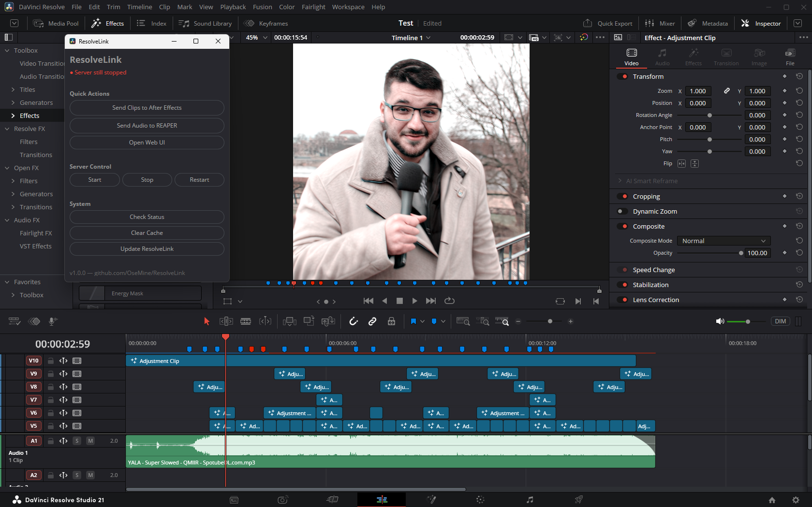The width and height of the screenshot is (812, 507).
Task: Open the Timeline 1 selector dropdown
Action: tap(411, 38)
